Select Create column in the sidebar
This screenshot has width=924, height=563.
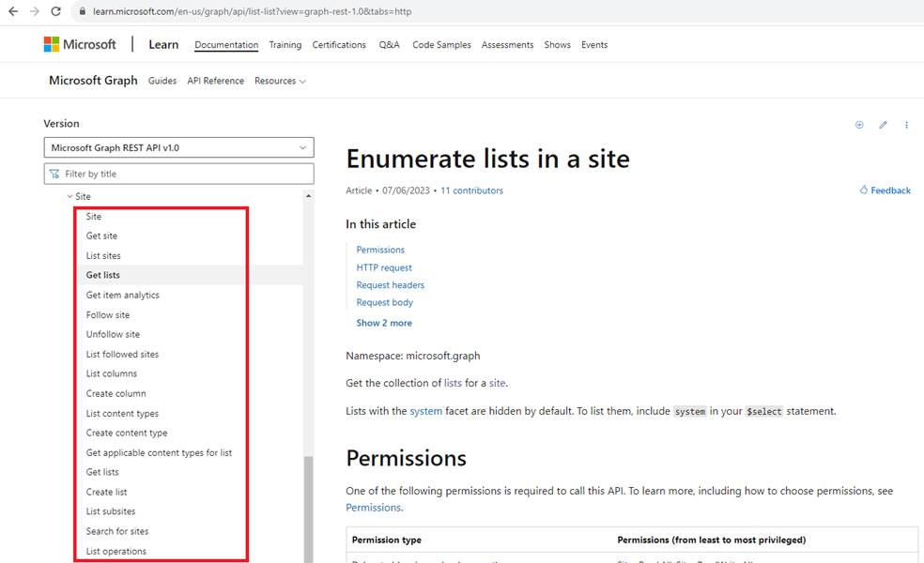[116, 393]
